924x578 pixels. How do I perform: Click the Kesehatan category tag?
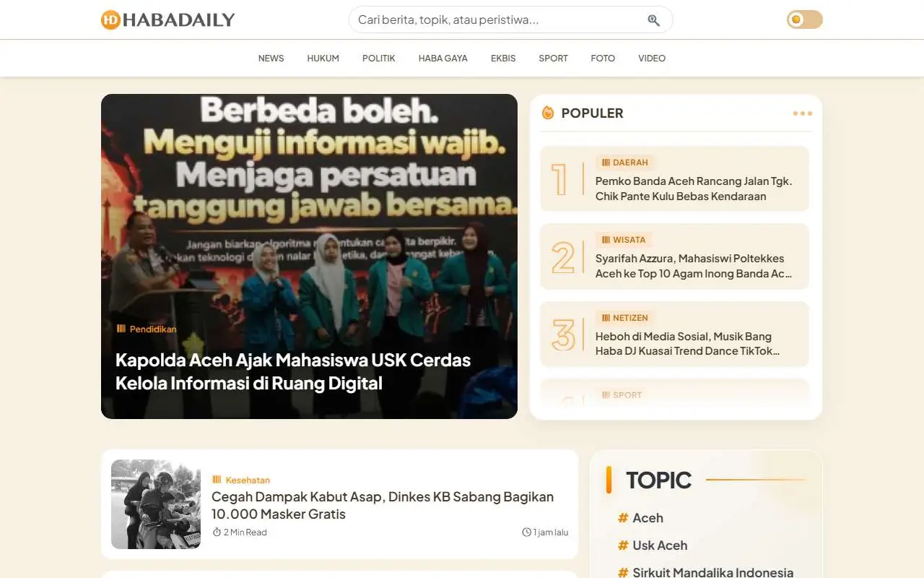point(241,480)
